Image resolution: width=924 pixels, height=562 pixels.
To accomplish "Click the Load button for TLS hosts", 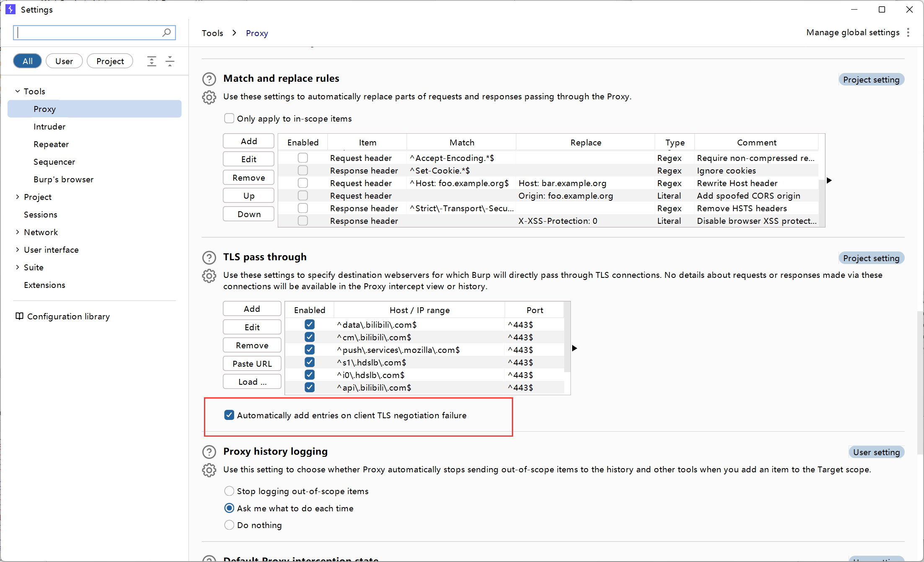I will tap(252, 382).
